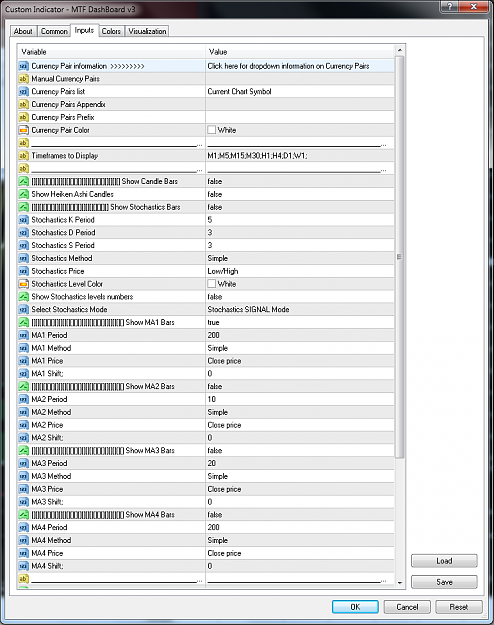Click the Select Stochastics Mode row icon
The width and height of the screenshot is (494, 625).
coord(24,309)
